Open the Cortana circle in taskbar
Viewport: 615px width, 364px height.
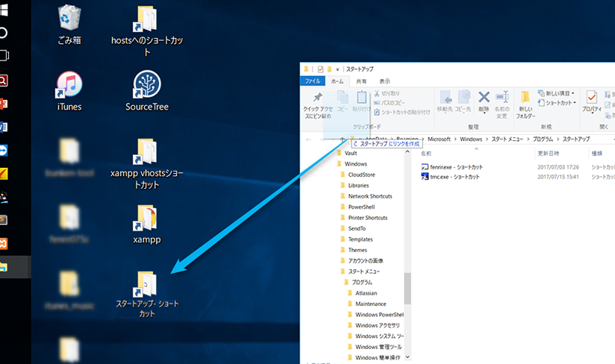click(x=3, y=33)
